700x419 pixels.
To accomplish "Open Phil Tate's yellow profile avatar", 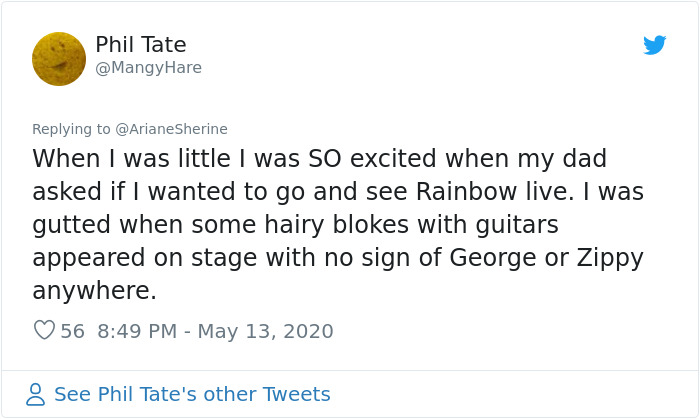I will (59, 58).
